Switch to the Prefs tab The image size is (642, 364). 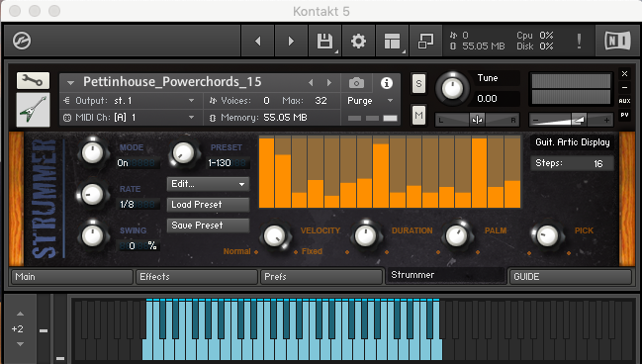point(321,277)
